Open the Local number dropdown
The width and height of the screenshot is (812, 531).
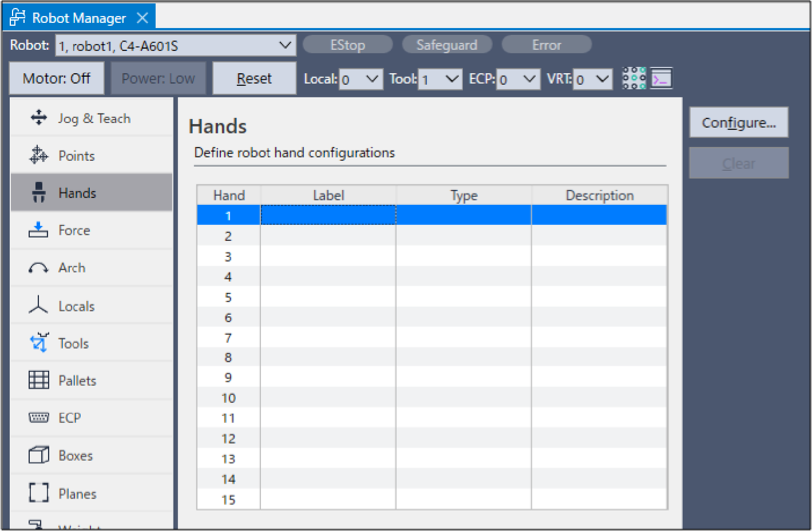[361, 79]
